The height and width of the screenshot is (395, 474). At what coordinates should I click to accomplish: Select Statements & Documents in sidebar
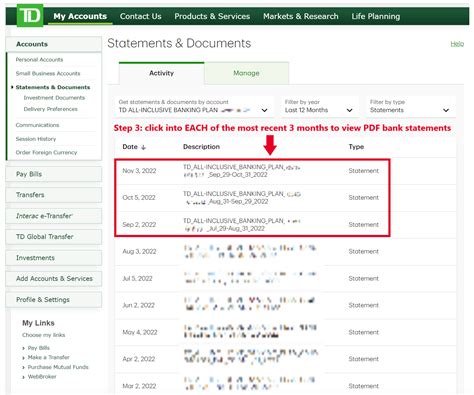click(53, 87)
